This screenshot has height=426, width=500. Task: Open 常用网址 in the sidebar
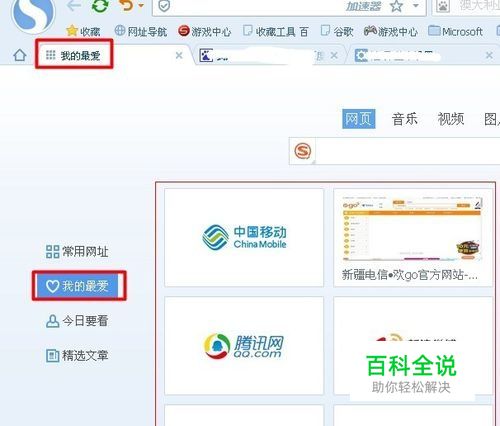coord(77,251)
